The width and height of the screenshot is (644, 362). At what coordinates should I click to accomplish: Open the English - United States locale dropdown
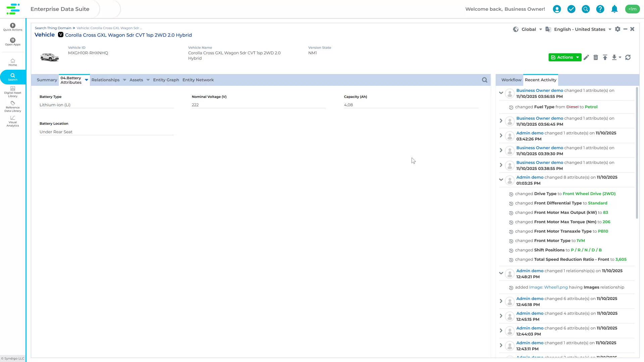(x=609, y=29)
